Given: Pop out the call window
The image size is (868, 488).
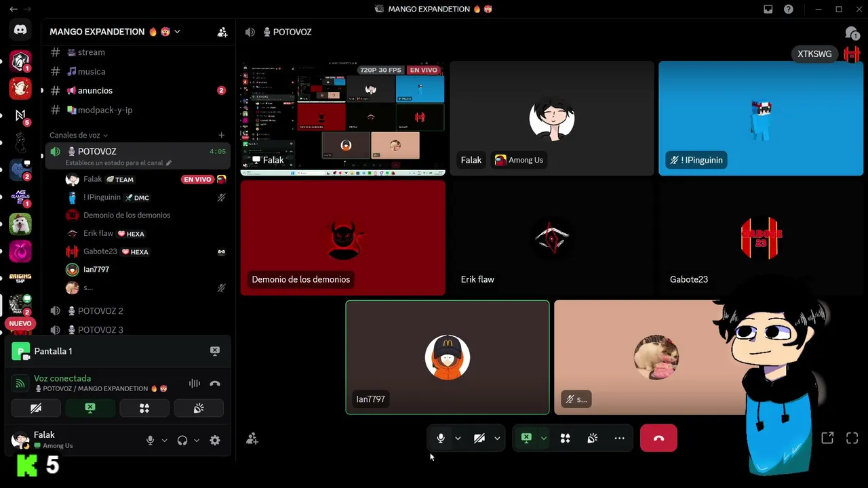Looking at the screenshot, I should (x=827, y=439).
